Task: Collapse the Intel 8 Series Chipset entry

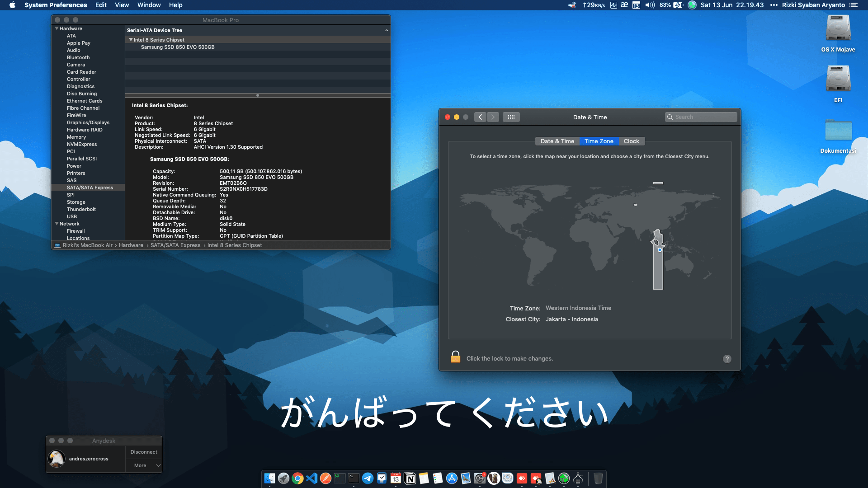Action: click(131, 40)
